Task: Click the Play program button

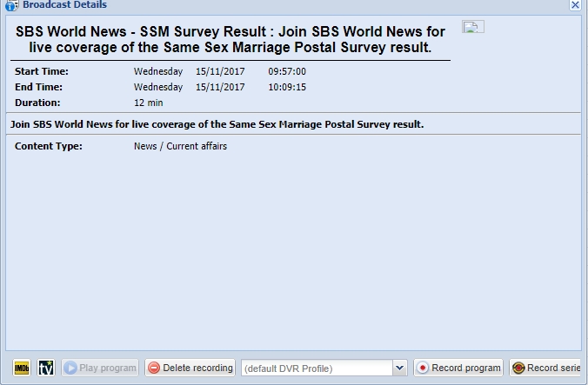Action: (100, 368)
